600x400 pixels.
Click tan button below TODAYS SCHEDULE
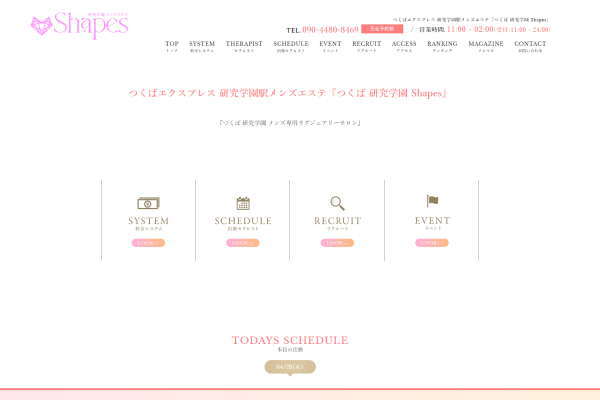click(x=290, y=367)
